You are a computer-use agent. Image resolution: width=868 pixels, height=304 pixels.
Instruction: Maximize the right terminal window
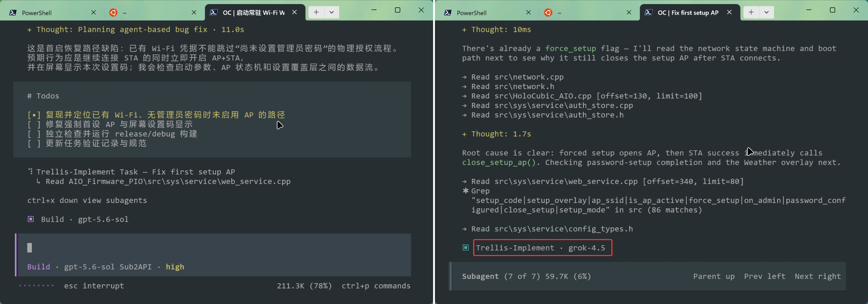click(833, 10)
